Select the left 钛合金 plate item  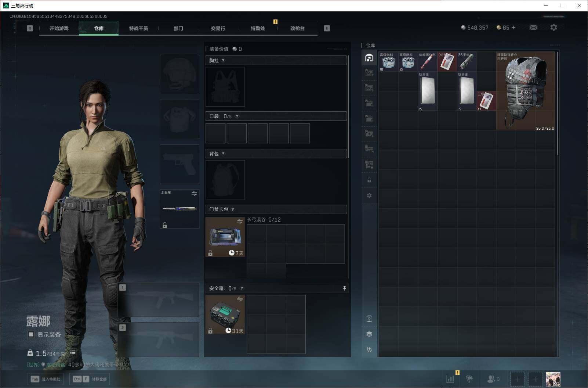[428, 91]
